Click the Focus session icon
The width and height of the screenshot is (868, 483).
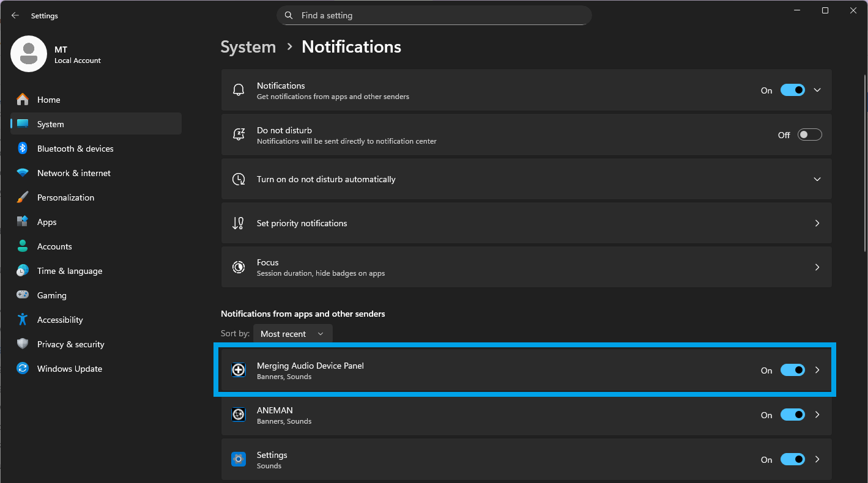pos(239,267)
